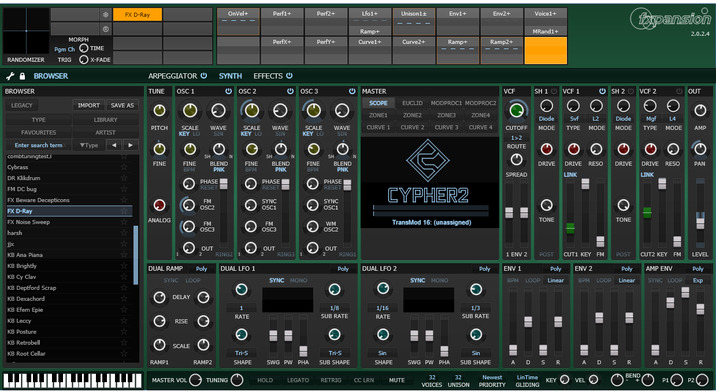Toggle SH 2 power button
The height and width of the screenshot is (392, 716).
point(631,91)
